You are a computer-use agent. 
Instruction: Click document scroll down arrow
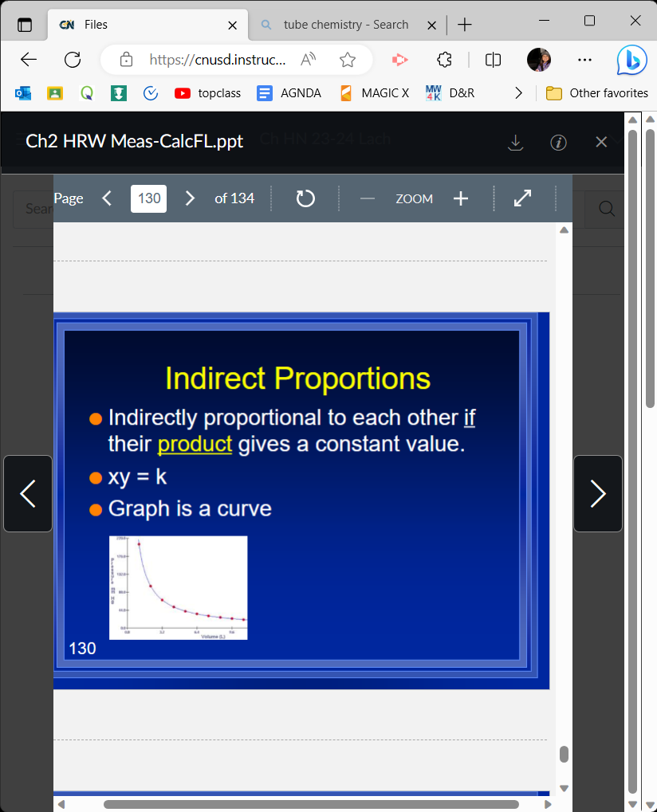click(565, 789)
